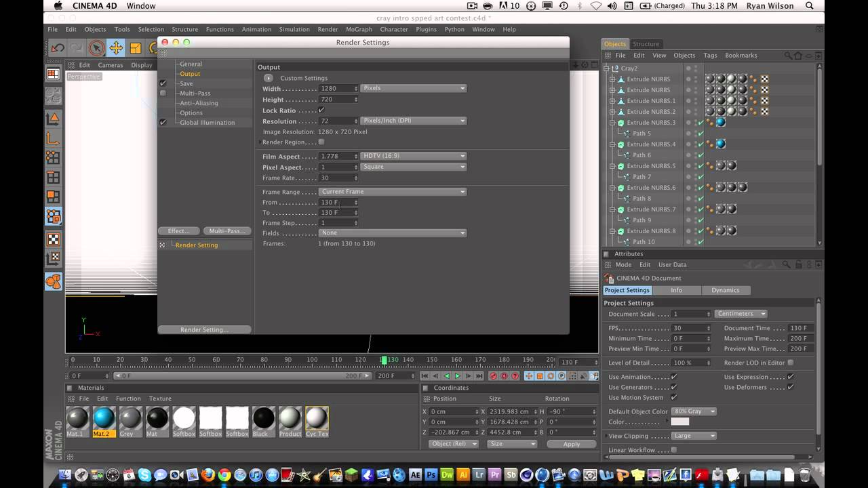This screenshot has width=868, height=488.
Task: Select Anti-Aliasing in Render Settings list
Action: 199,103
